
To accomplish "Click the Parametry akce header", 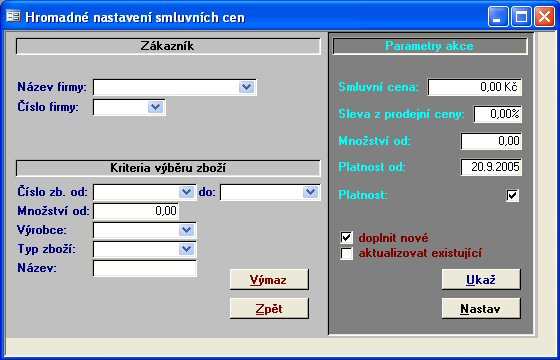I will tap(430, 46).
